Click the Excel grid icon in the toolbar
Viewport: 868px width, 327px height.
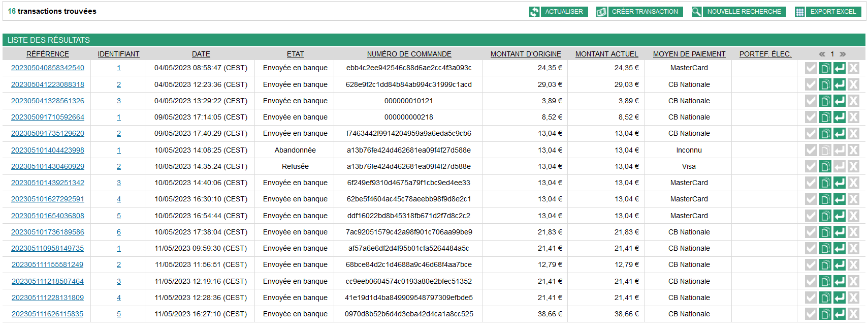(x=799, y=12)
